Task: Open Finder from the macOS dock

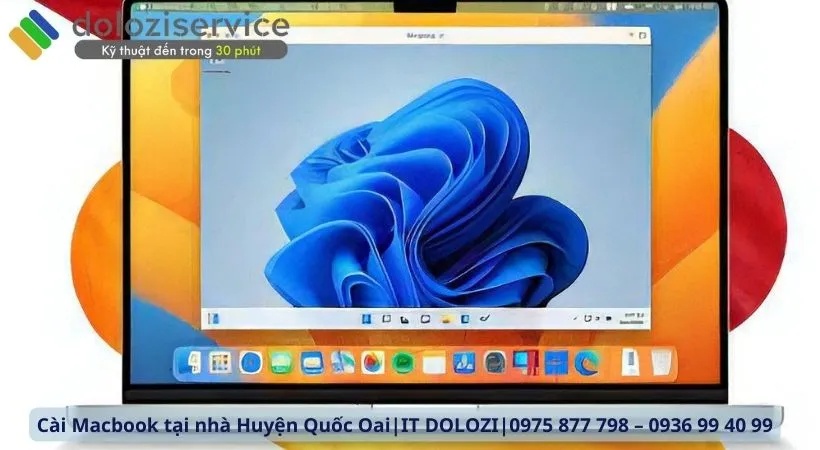Action: click(191, 362)
